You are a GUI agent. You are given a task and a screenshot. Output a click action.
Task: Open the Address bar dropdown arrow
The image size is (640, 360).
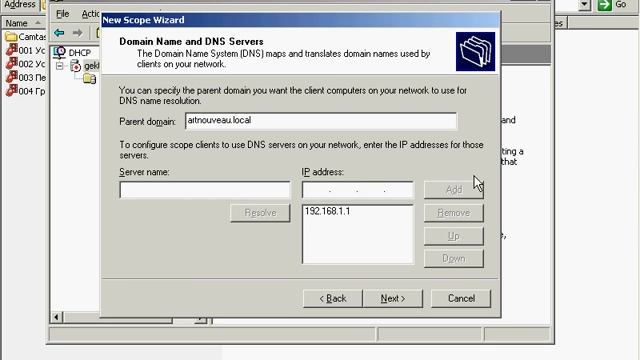tap(584, 4)
